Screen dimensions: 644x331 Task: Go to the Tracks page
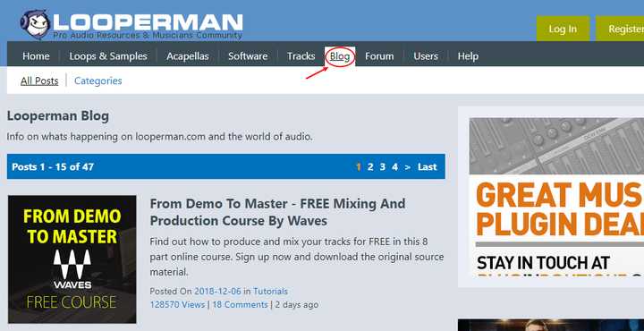[x=301, y=55]
